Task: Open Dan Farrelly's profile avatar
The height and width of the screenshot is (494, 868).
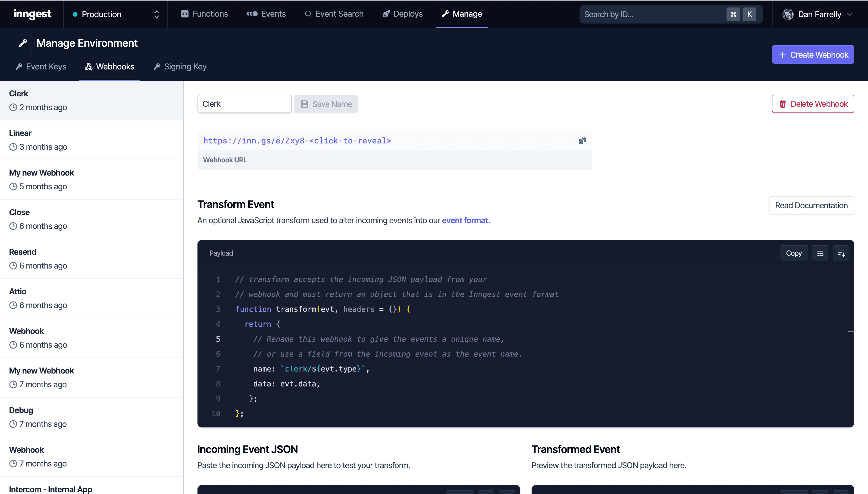Action: tap(787, 14)
